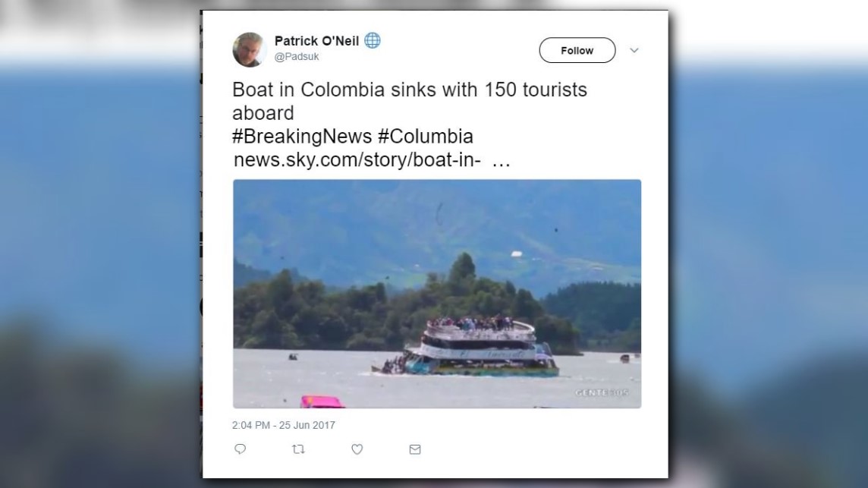Send via direct message envelope icon
Image resolution: width=868 pixels, height=488 pixels.
(415, 449)
